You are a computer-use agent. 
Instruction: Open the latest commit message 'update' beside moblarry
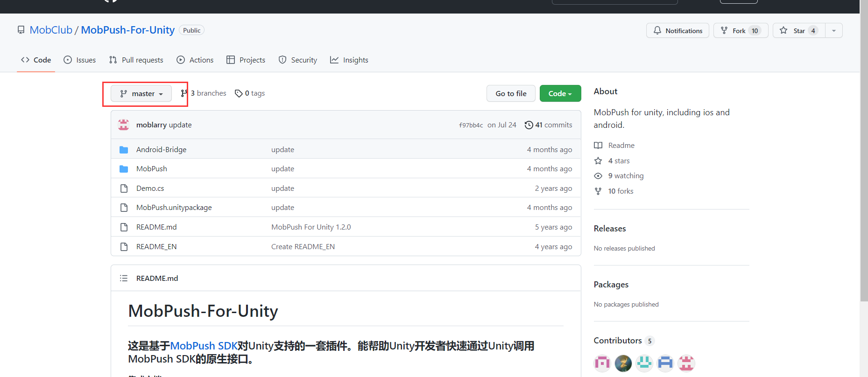click(x=180, y=125)
